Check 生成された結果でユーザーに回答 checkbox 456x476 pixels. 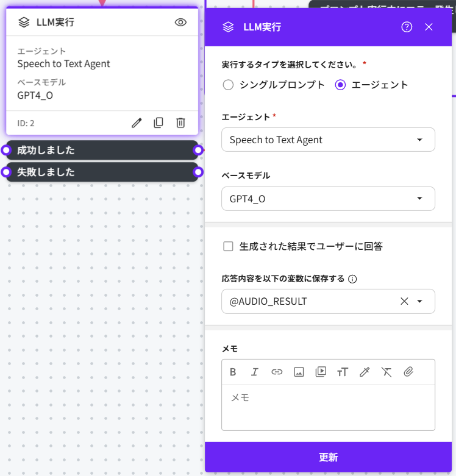pyautogui.click(x=229, y=246)
